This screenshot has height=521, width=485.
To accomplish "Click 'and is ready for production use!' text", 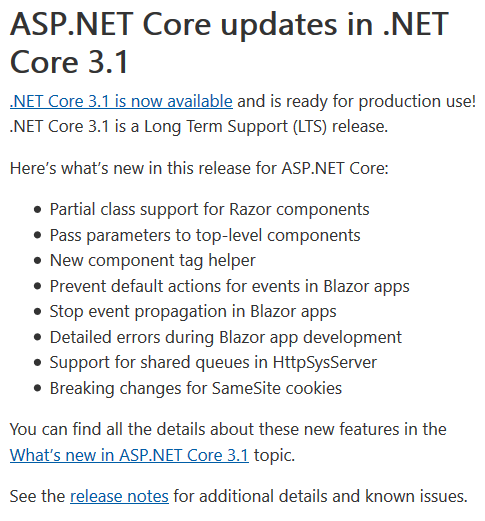I will click(356, 101).
